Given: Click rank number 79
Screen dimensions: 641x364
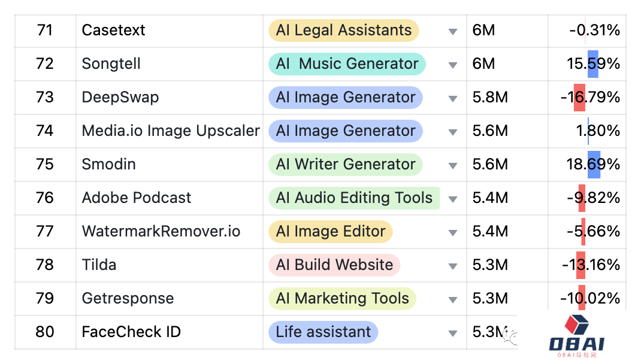Looking at the screenshot, I should 45,298.
